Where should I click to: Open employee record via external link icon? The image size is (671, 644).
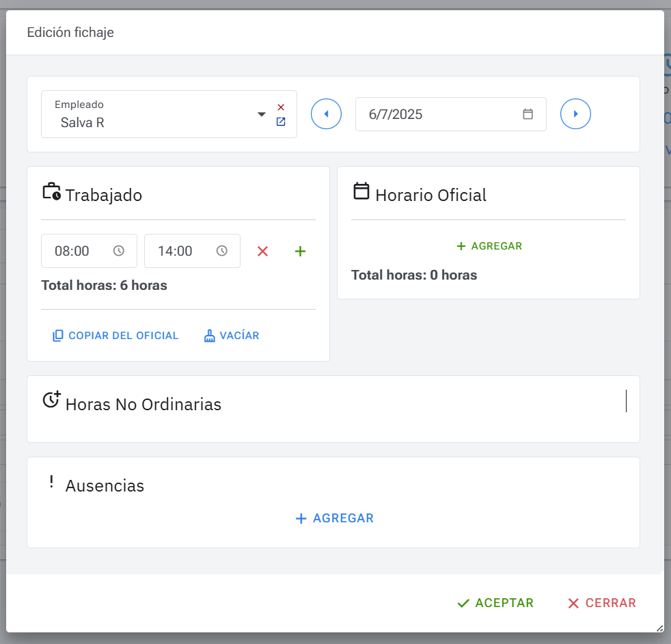281,122
